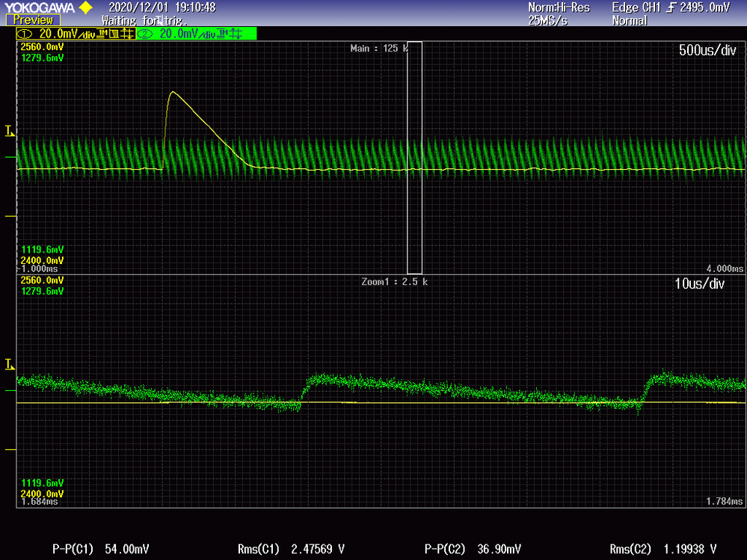Click the zoom window 1.684ms start time
Viewport: 747px width, 560px height.
coord(39,502)
